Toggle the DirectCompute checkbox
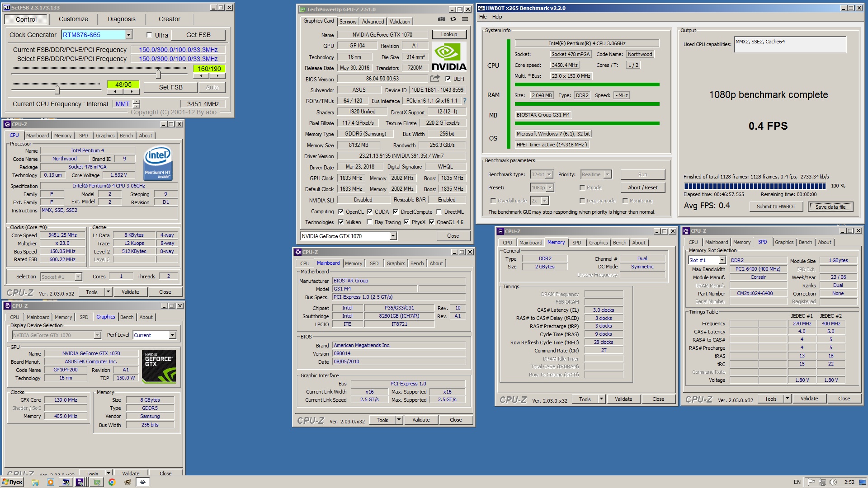 click(x=396, y=211)
